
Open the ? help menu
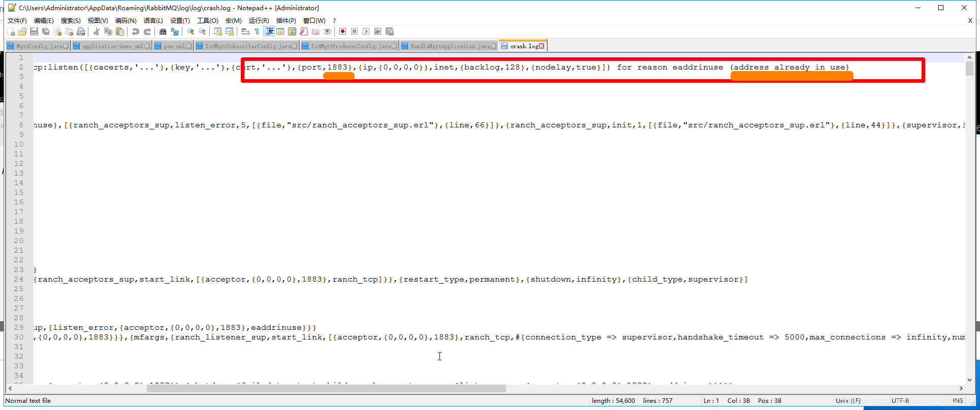pos(334,21)
